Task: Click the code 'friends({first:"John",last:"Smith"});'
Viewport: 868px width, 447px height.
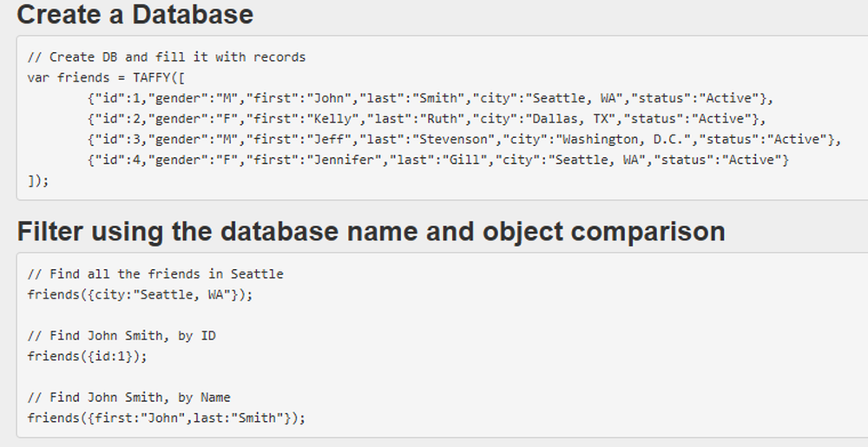Action: point(167,418)
